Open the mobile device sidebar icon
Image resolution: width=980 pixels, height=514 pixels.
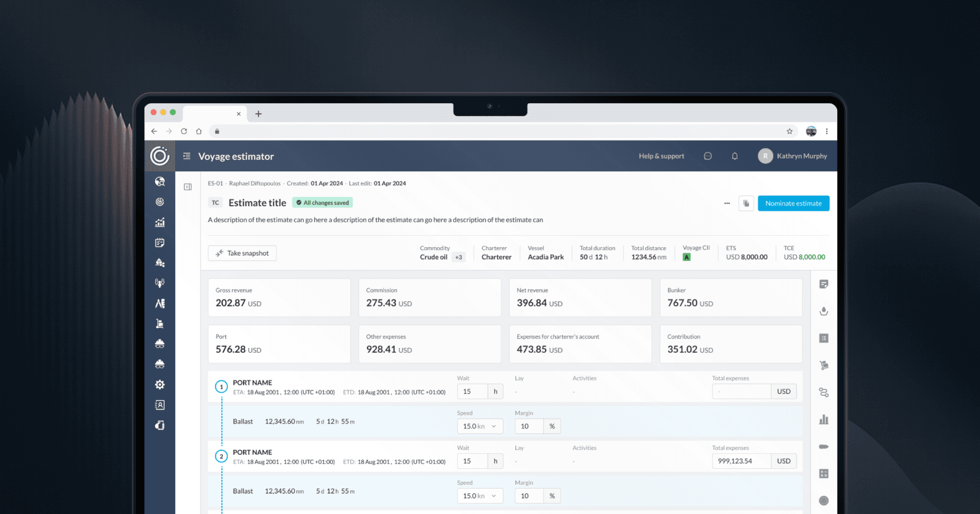pos(160,425)
